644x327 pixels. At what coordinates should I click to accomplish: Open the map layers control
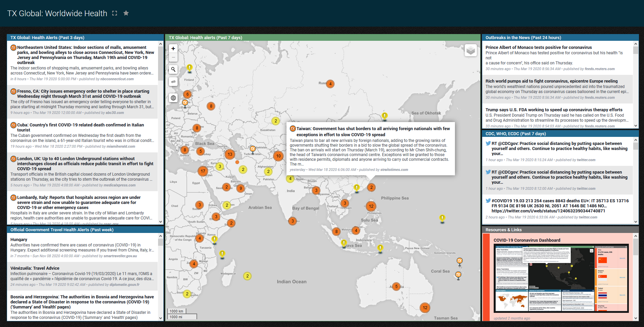[x=470, y=51]
